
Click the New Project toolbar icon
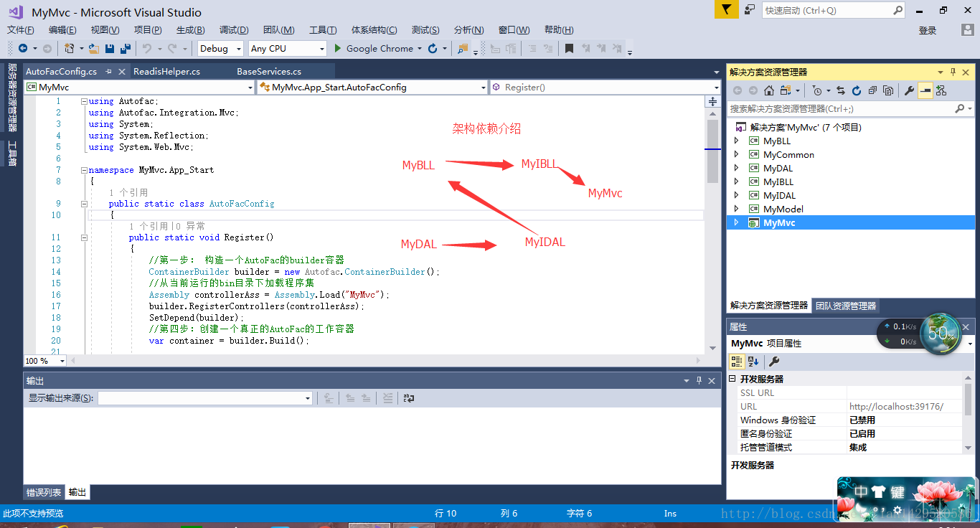[x=69, y=49]
